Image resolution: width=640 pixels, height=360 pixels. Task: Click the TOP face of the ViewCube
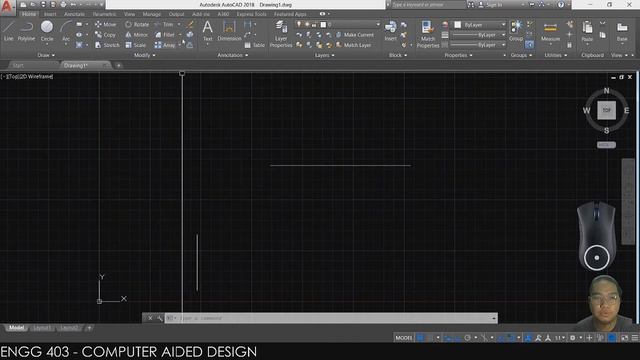tap(607, 110)
